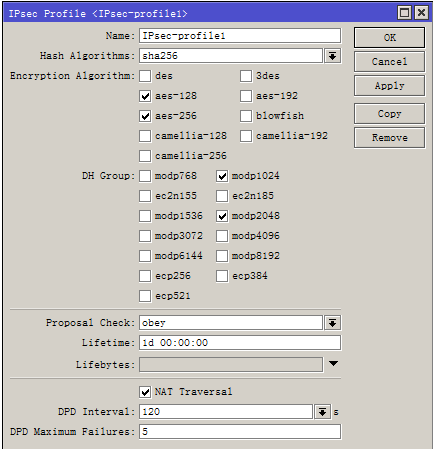Remove the IPsec profile
433x449 pixels.
coord(389,138)
